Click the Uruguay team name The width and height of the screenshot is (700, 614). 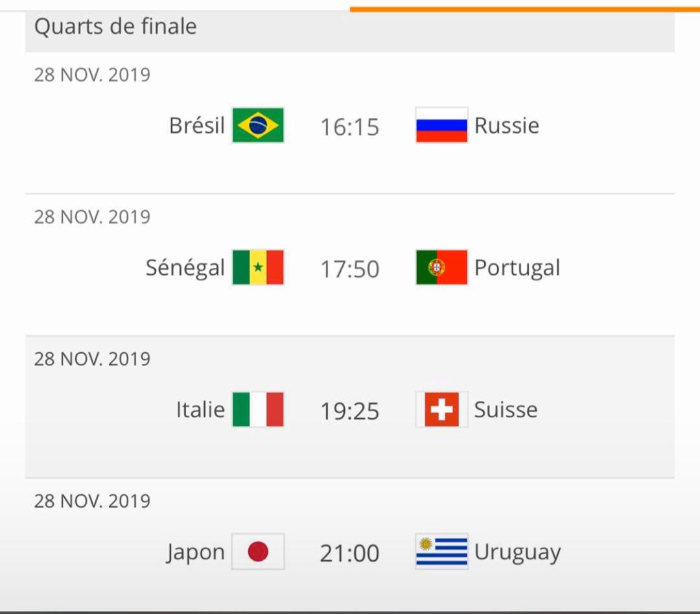(517, 552)
